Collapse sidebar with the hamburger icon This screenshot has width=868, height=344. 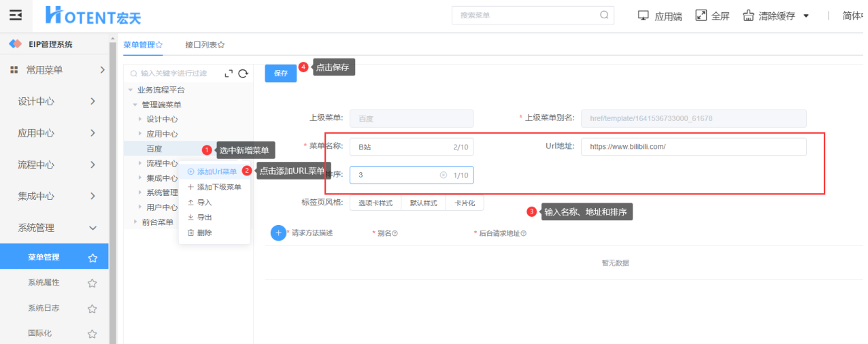(16, 15)
